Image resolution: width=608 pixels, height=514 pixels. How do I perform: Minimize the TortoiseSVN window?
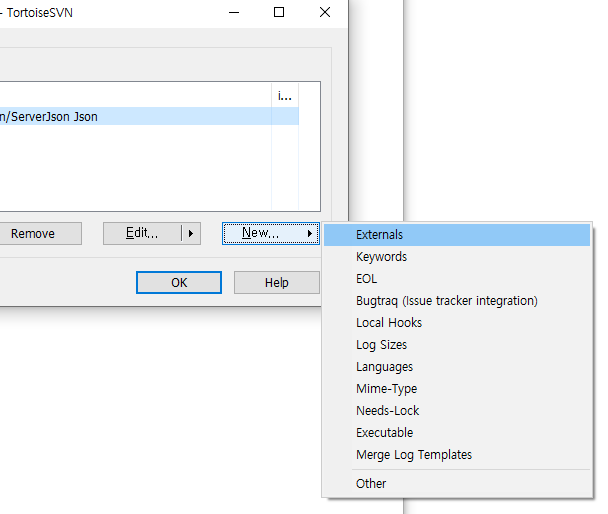(234, 12)
